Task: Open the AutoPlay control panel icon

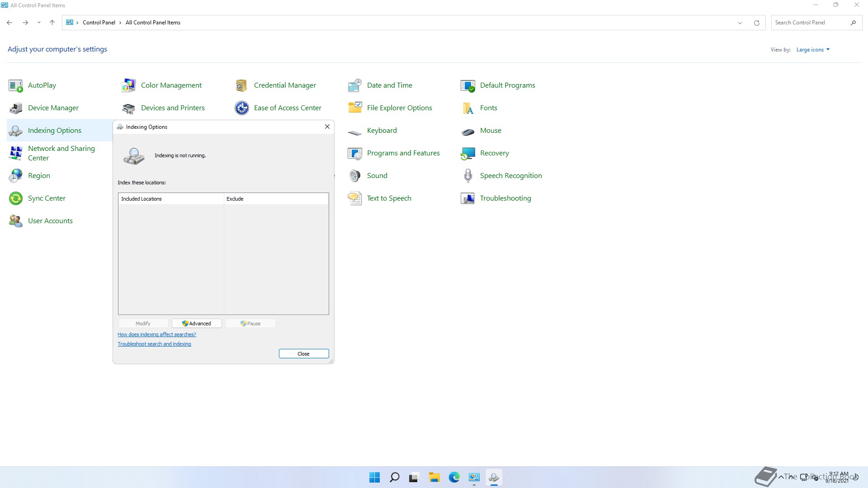Action: click(16, 85)
